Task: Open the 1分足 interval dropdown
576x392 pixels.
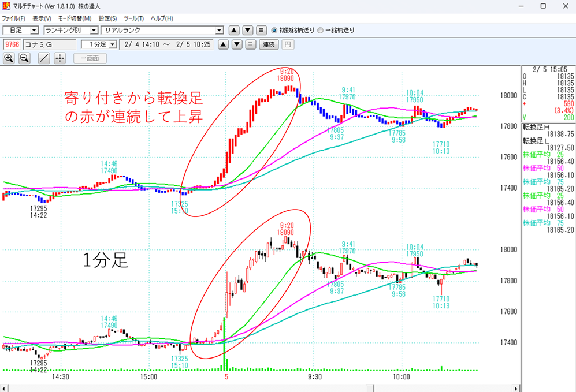Action: (113, 45)
